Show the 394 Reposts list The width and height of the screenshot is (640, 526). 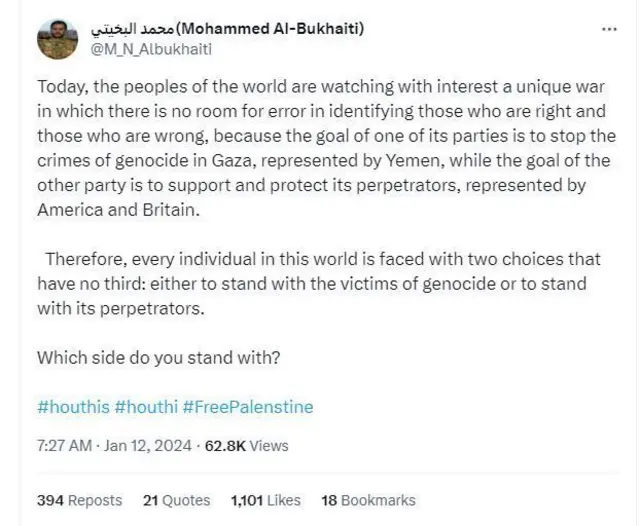[79, 500]
